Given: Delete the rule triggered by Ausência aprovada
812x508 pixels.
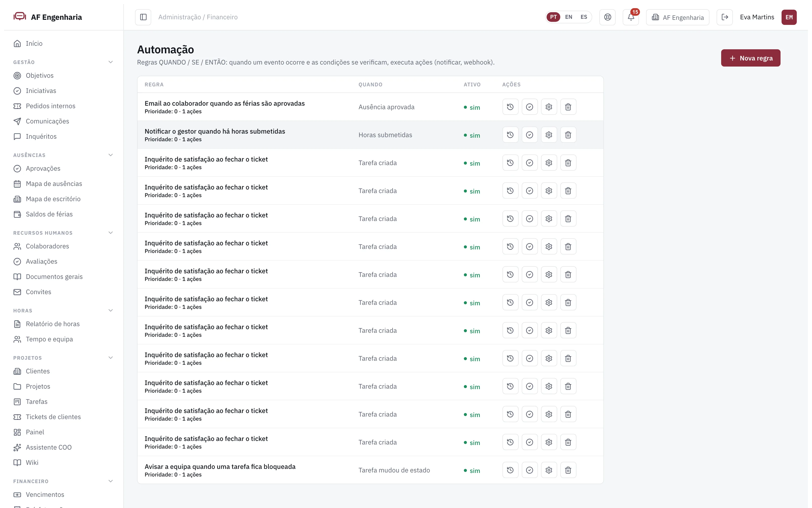Looking at the screenshot, I should 568,107.
